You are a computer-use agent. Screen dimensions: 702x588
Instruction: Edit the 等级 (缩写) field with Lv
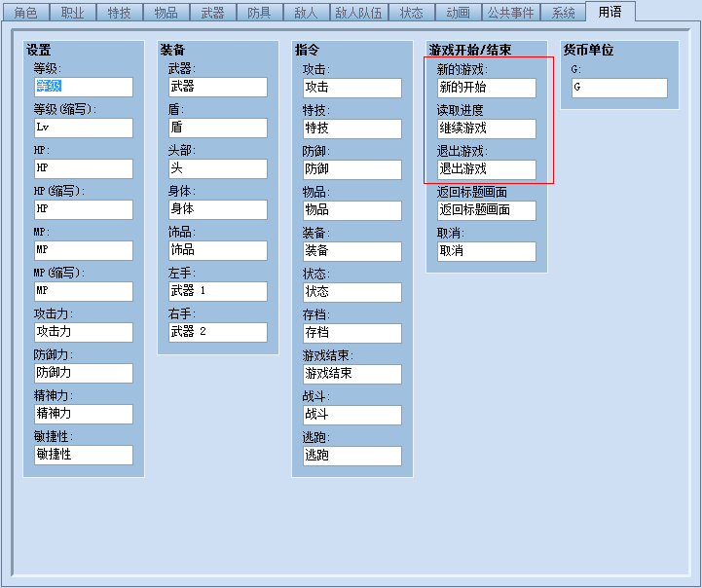point(84,128)
